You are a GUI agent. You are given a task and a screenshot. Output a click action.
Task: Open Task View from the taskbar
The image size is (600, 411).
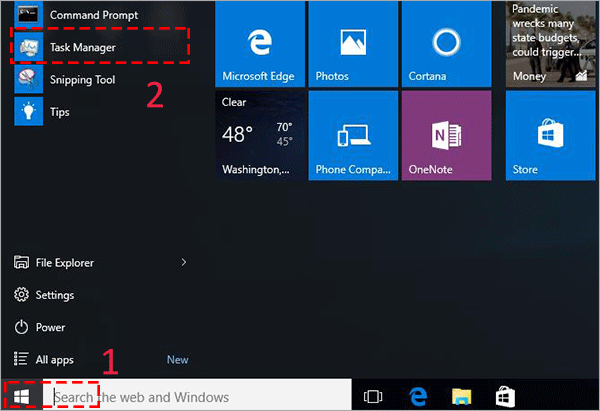373,396
